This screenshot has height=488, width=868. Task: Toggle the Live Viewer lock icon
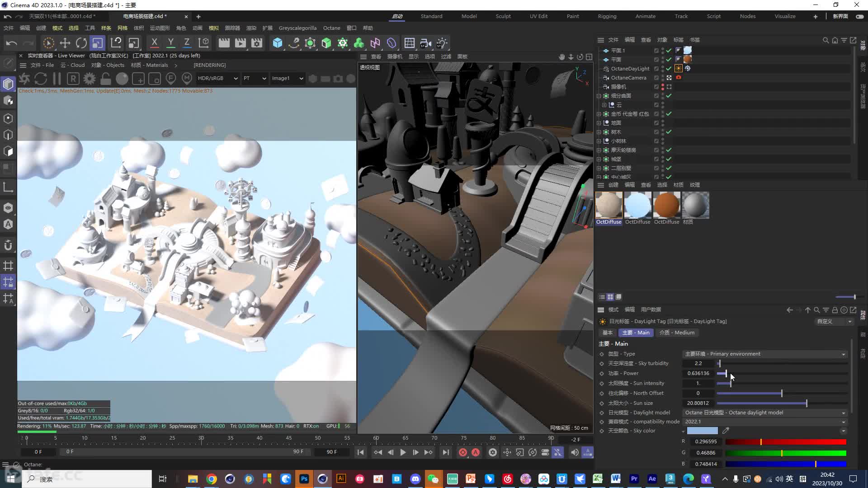click(106, 79)
